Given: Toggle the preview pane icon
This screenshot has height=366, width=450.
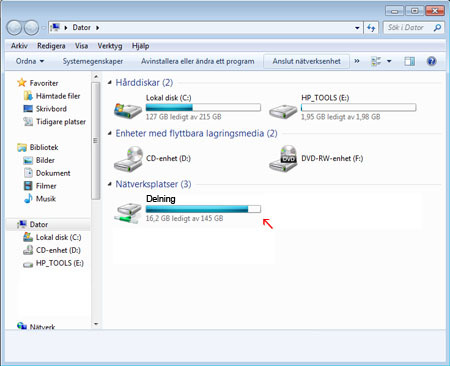Looking at the screenshot, I should 409,61.
